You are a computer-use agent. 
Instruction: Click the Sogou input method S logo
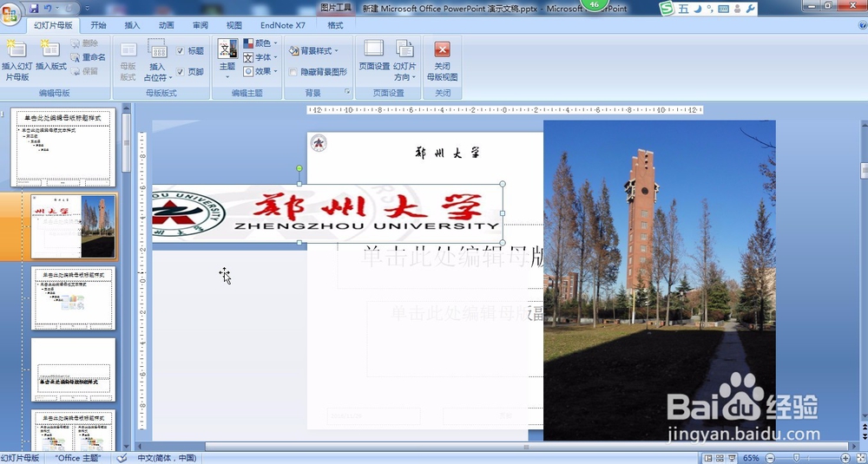[668, 9]
